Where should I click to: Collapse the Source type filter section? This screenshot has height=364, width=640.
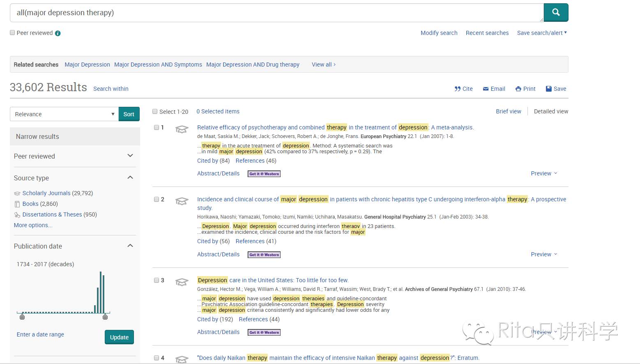(x=130, y=177)
